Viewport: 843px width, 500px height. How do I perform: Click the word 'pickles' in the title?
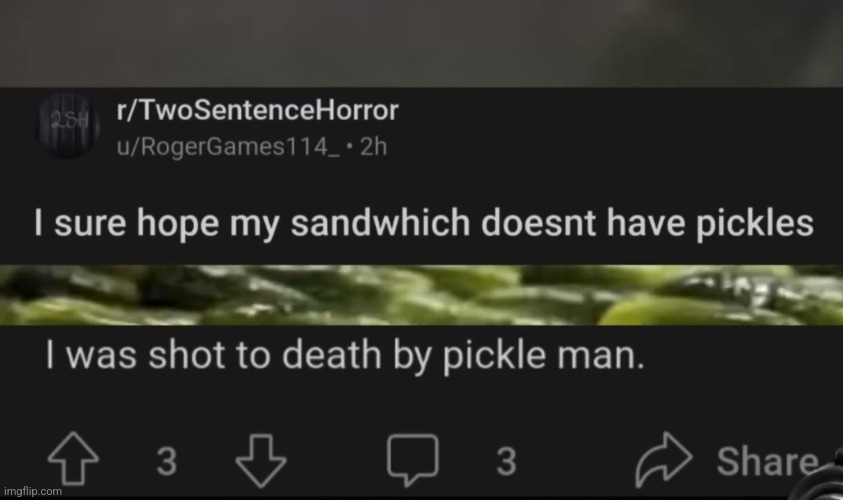(755, 223)
